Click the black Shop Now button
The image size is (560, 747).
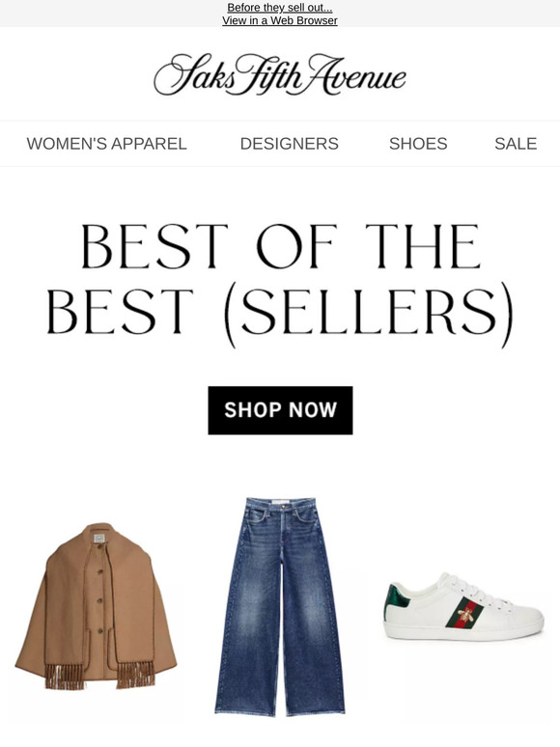coord(280,410)
